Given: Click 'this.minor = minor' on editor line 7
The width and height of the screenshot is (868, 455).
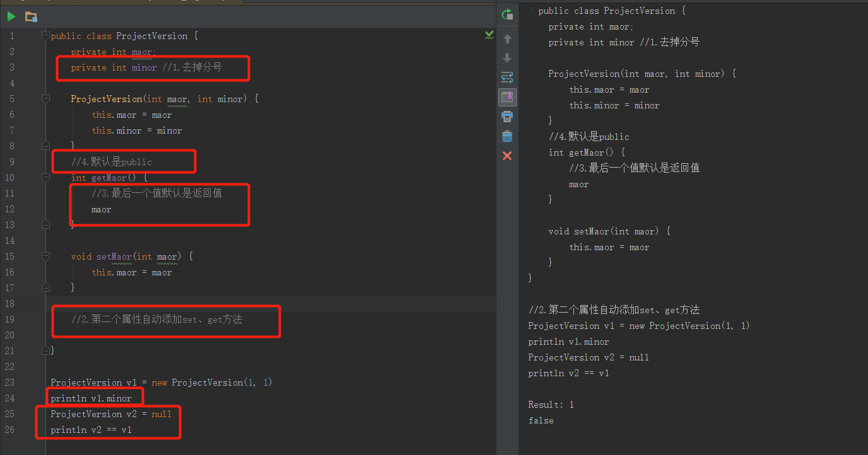Looking at the screenshot, I should tap(137, 130).
